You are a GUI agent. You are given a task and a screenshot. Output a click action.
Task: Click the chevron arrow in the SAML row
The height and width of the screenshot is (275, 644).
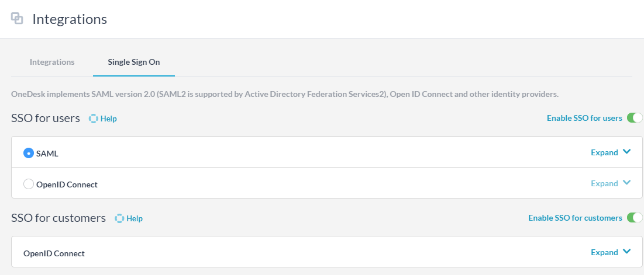click(x=627, y=152)
